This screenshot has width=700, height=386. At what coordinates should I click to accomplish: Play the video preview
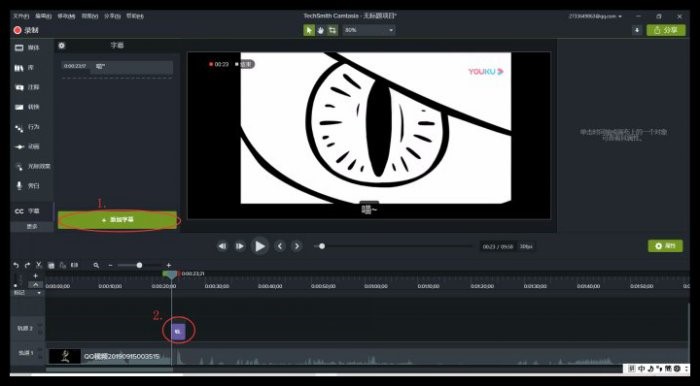pyautogui.click(x=260, y=246)
